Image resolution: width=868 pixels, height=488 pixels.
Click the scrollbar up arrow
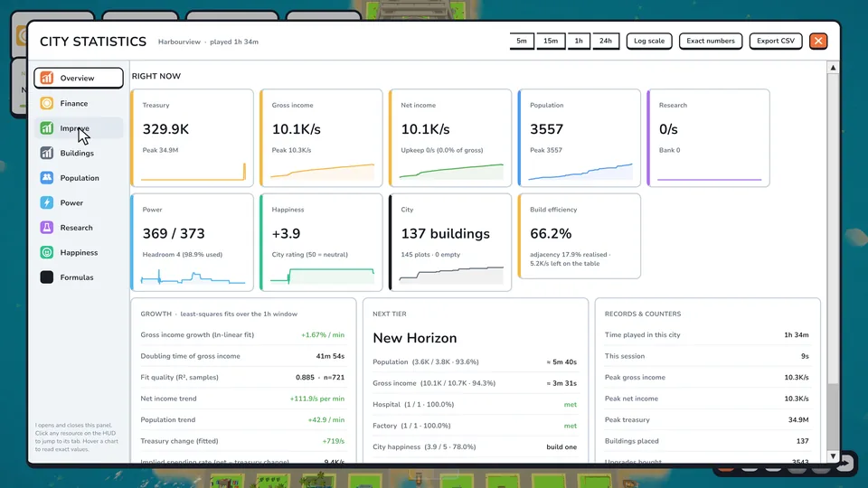833,68
